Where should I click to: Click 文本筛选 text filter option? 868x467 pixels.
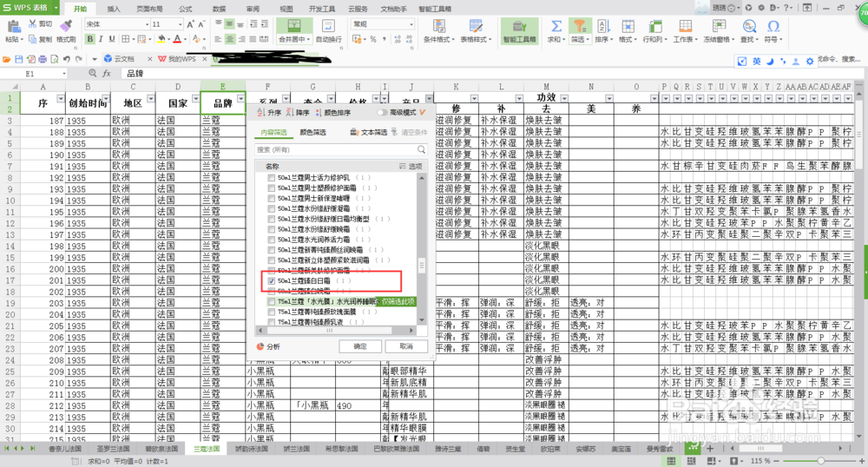point(369,132)
